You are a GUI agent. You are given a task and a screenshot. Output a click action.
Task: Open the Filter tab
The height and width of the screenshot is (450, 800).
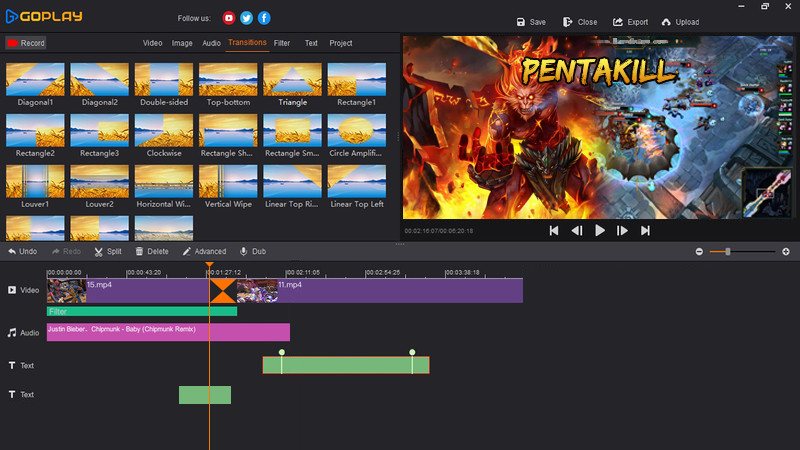click(282, 43)
